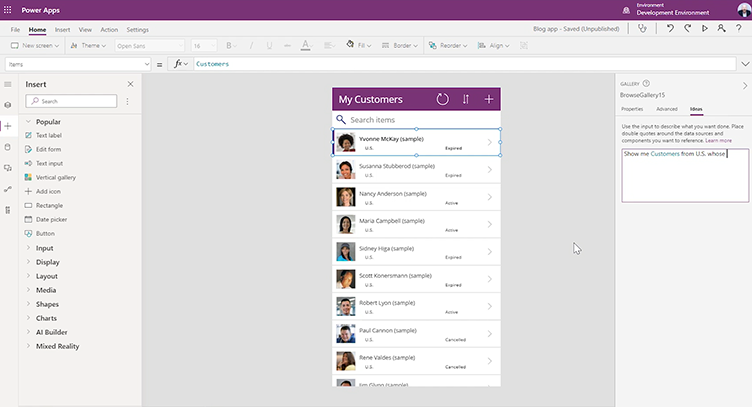Click the sort icon in app header
752x407 pixels.
click(466, 99)
